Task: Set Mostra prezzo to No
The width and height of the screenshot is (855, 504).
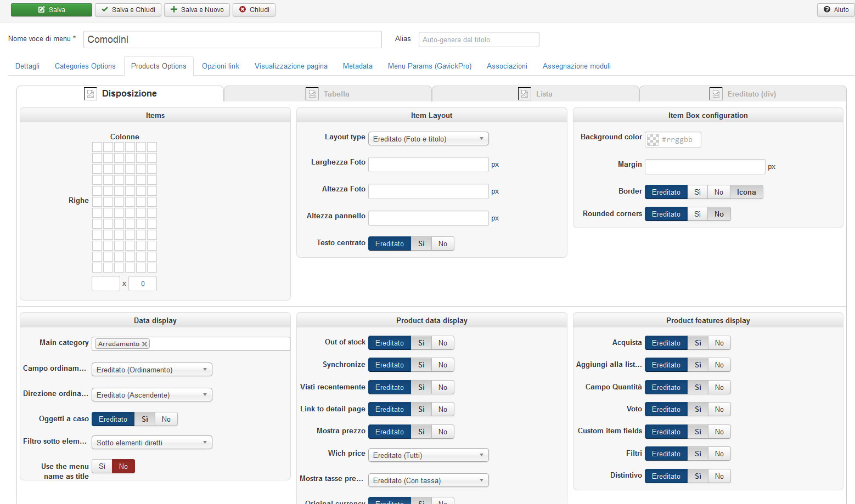Action: click(443, 432)
